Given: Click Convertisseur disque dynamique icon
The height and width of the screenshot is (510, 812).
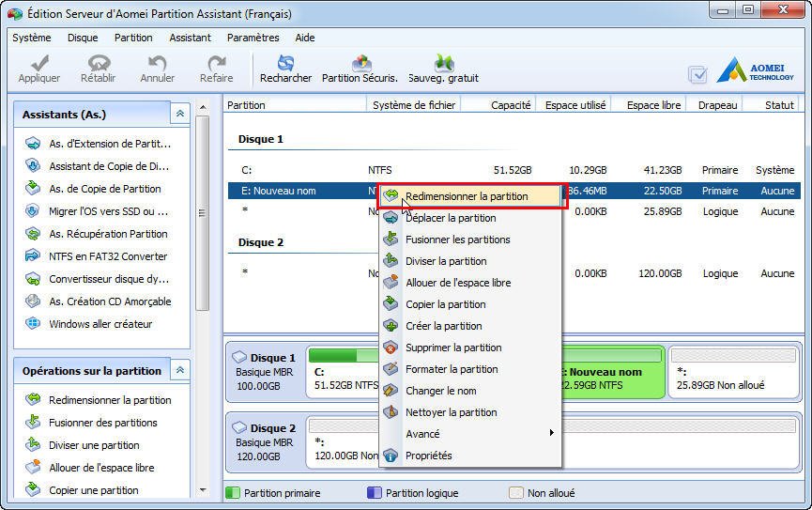Looking at the screenshot, I should 33,279.
